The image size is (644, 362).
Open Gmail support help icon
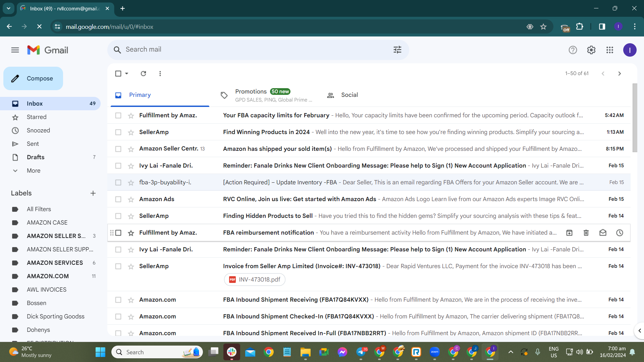[573, 50]
